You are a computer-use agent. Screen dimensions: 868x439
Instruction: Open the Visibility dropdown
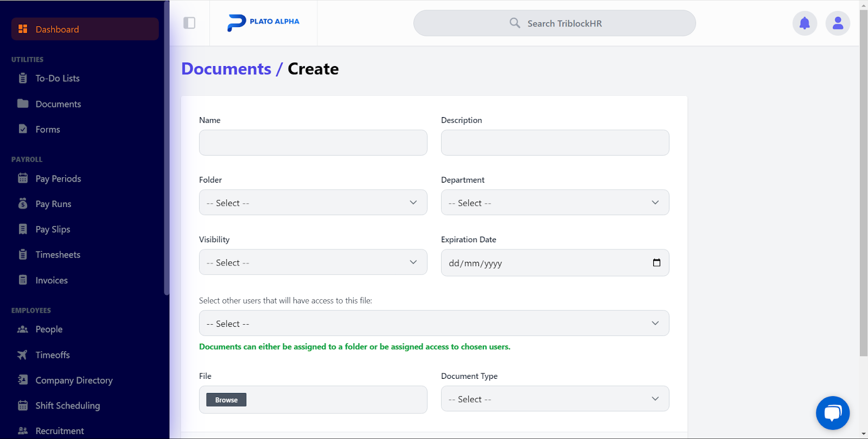[x=313, y=262]
